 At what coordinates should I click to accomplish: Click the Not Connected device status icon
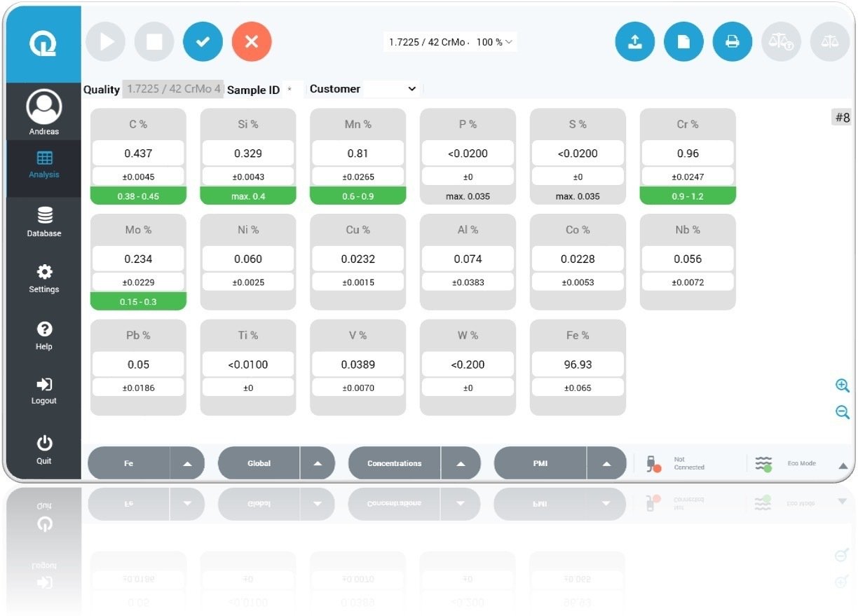pos(653,464)
